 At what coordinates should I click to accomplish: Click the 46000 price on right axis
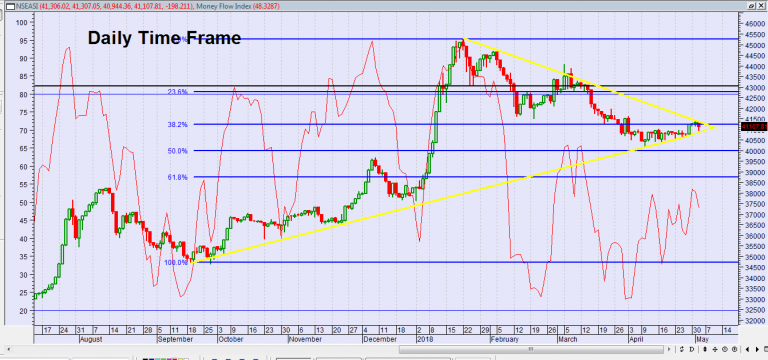(755, 24)
